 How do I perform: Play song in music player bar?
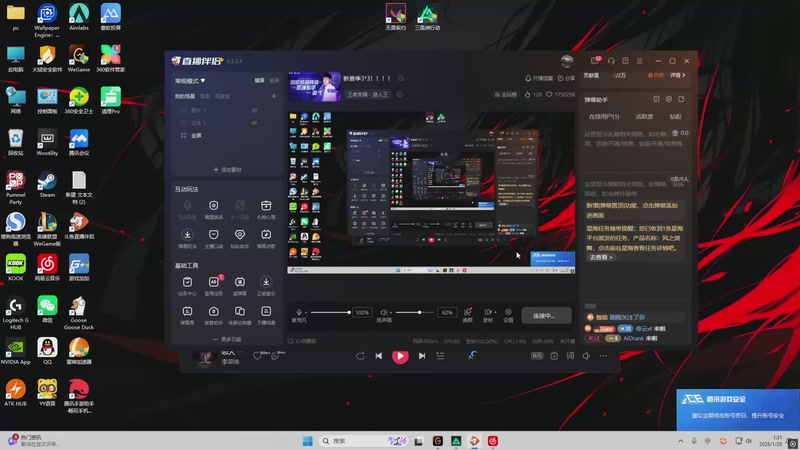click(400, 356)
